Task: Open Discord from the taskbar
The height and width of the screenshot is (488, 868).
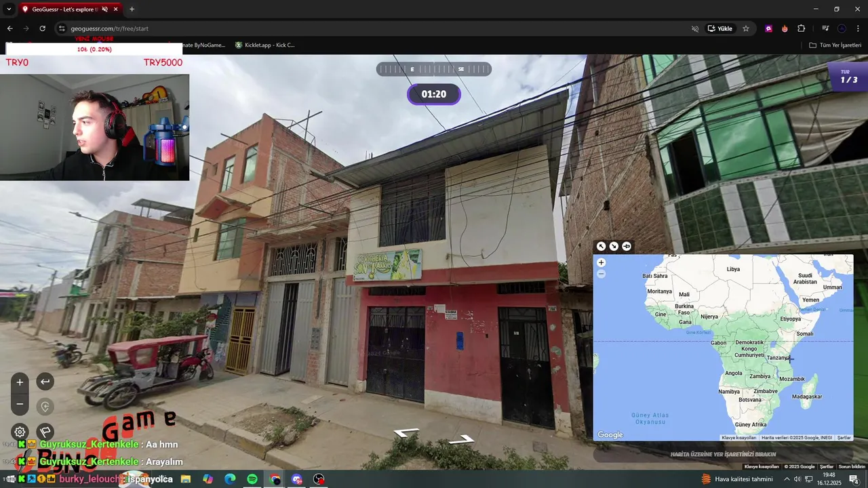Action: 297,479
